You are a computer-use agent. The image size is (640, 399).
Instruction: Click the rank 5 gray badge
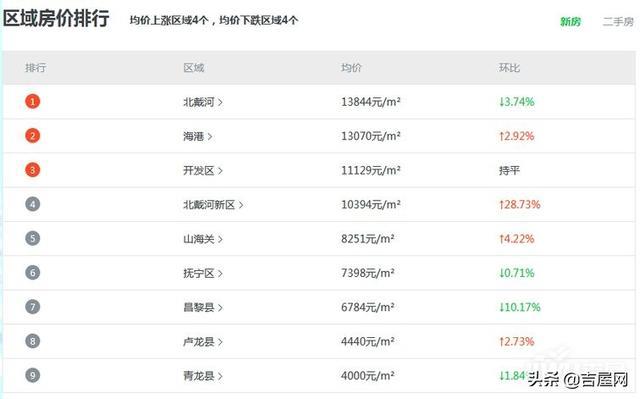(33, 238)
